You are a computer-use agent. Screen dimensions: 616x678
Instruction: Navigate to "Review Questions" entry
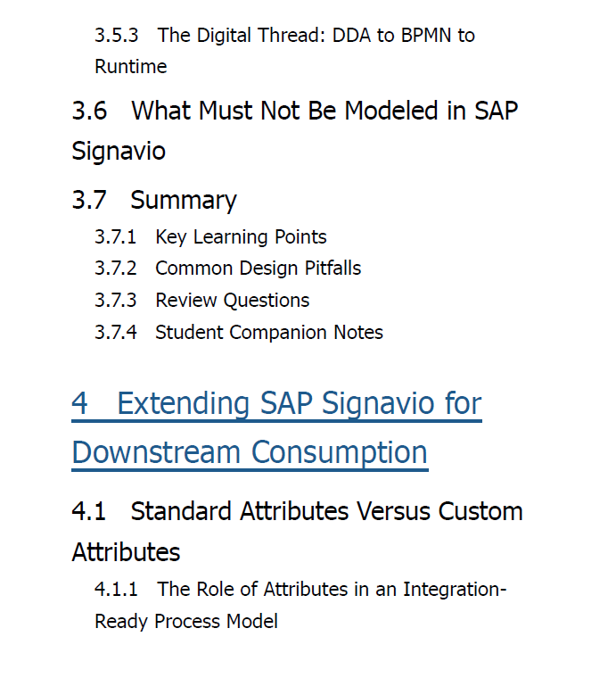(x=201, y=301)
